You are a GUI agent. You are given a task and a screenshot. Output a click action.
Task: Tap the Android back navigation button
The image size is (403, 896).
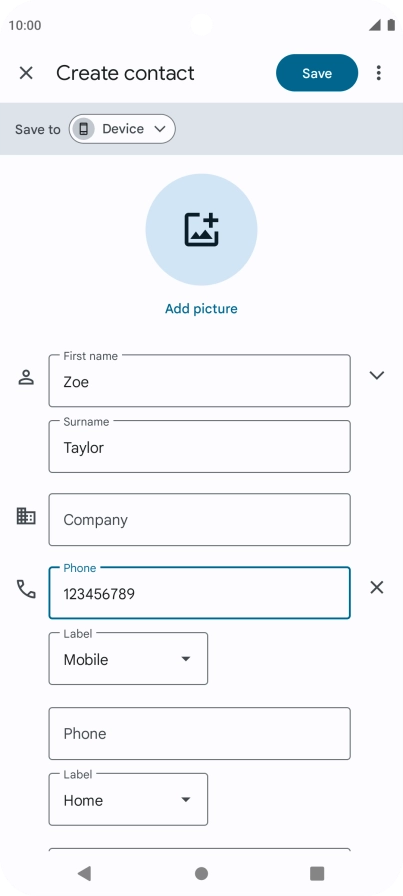85,873
